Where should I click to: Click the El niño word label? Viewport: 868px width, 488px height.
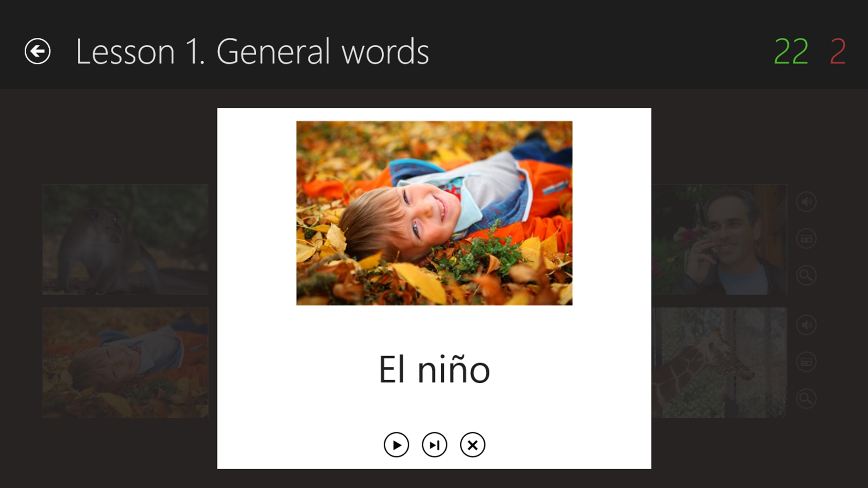[434, 370]
